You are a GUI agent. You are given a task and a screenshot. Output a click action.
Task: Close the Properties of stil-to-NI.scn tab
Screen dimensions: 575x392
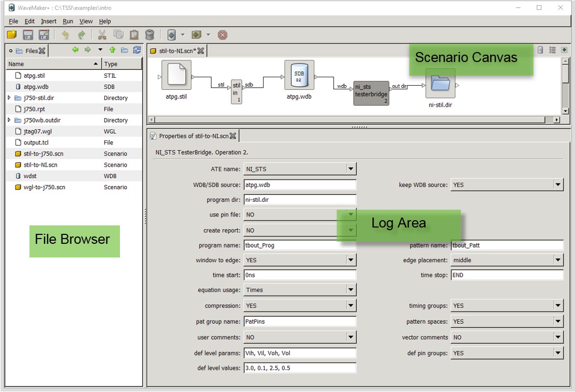pos(233,136)
